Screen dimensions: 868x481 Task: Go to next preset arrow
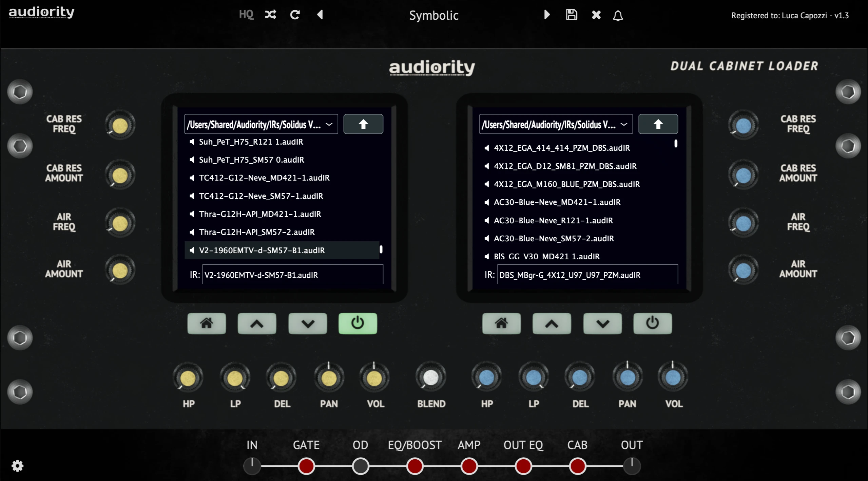546,15
